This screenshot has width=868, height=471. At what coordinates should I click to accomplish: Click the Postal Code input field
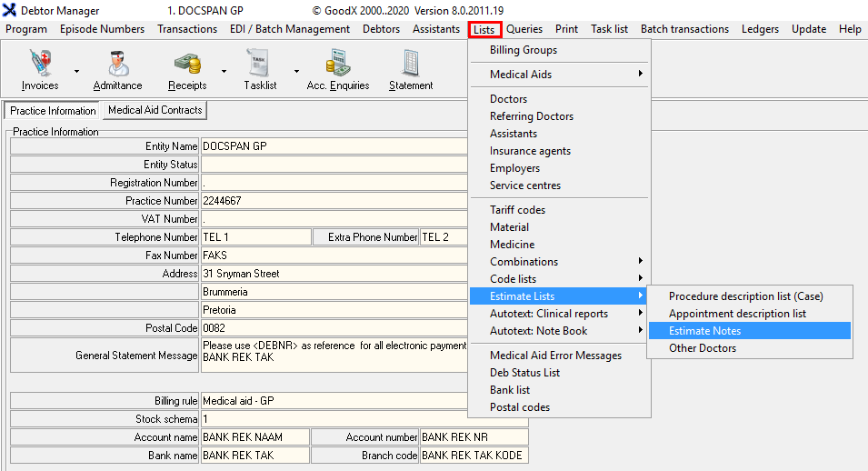tap(332, 328)
